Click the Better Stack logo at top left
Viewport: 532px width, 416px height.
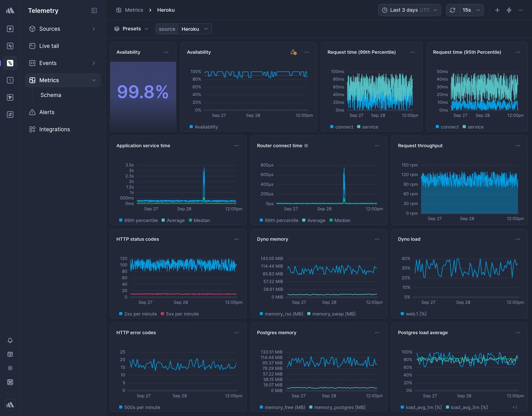point(10,10)
